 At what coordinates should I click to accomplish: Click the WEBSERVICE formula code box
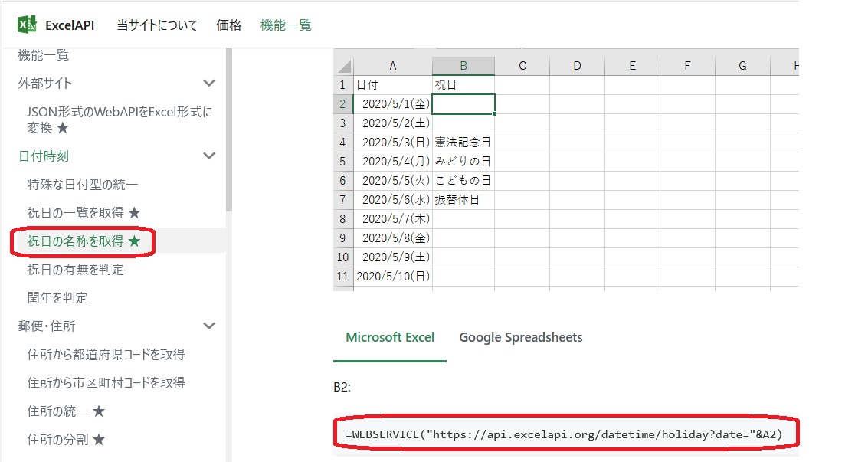click(x=564, y=435)
